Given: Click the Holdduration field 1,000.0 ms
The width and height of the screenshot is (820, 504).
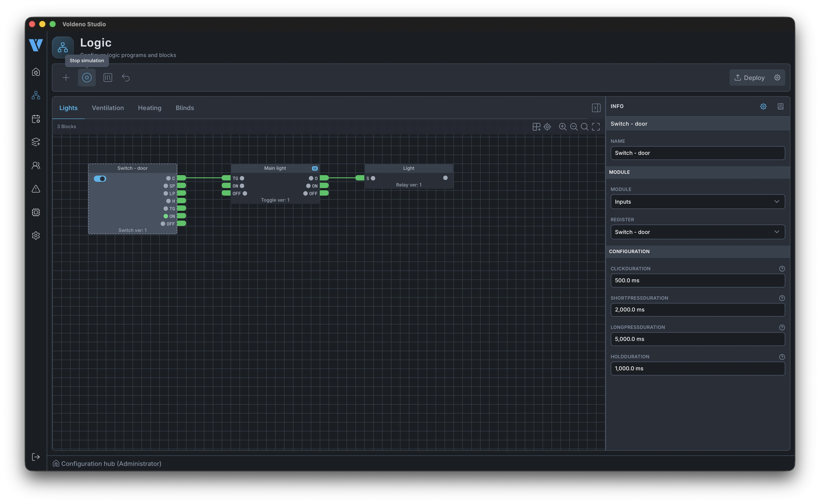Looking at the screenshot, I should (697, 368).
